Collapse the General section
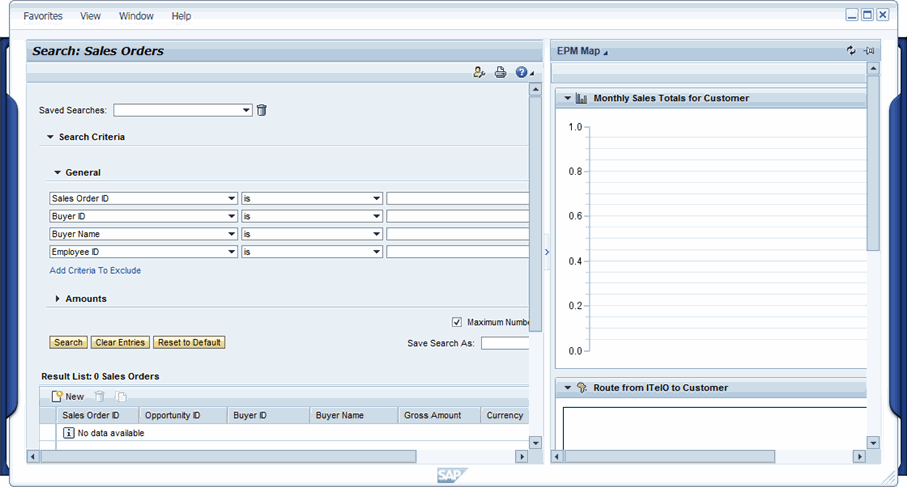 [58, 173]
